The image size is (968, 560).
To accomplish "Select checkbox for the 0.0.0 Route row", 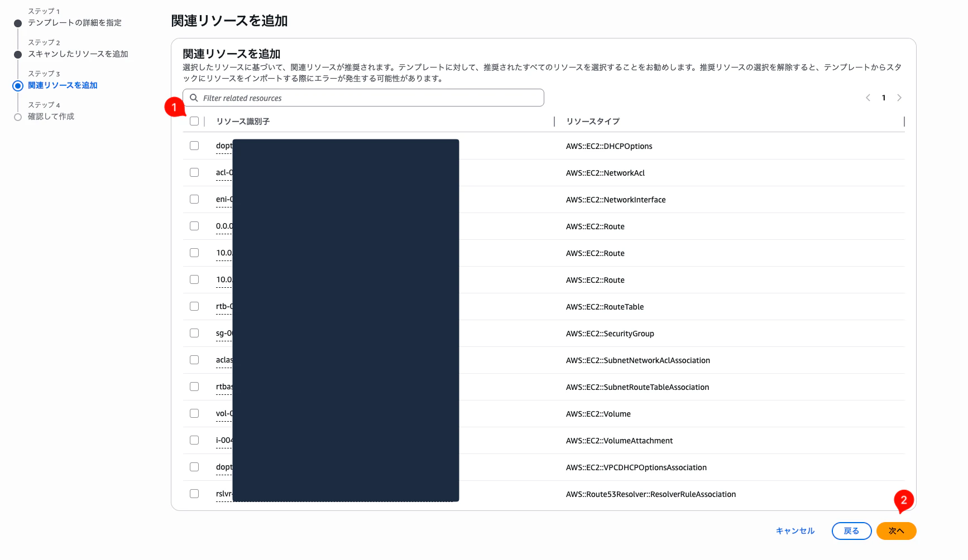I will 194,226.
